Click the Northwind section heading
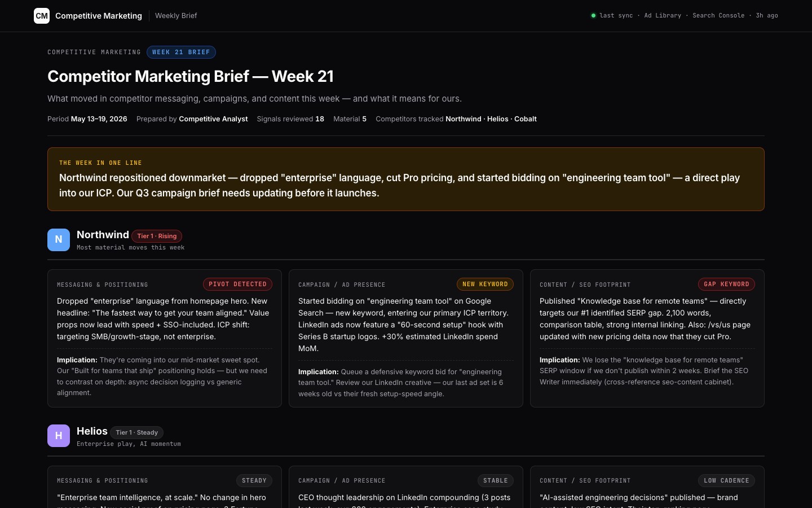Screen dimensions: 812x508 click(103, 235)
